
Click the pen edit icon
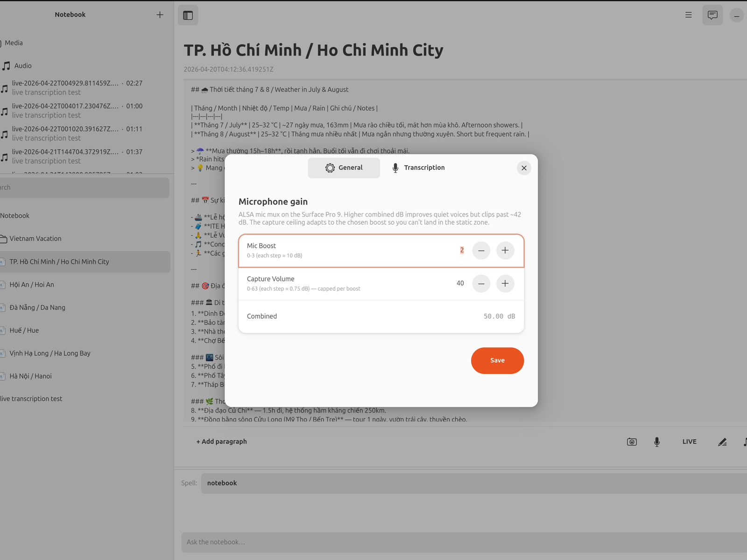722,441
